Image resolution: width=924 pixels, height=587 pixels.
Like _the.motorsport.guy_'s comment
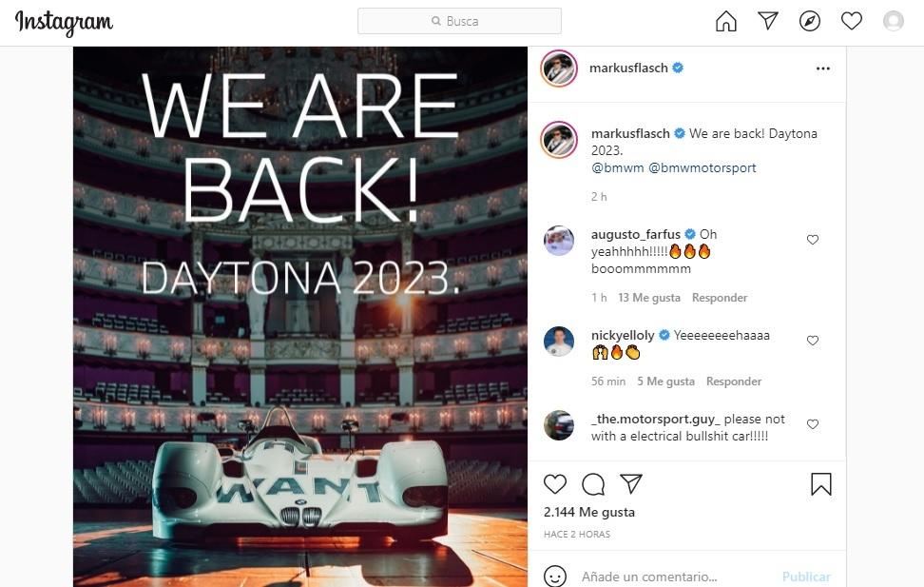(813, 424)
